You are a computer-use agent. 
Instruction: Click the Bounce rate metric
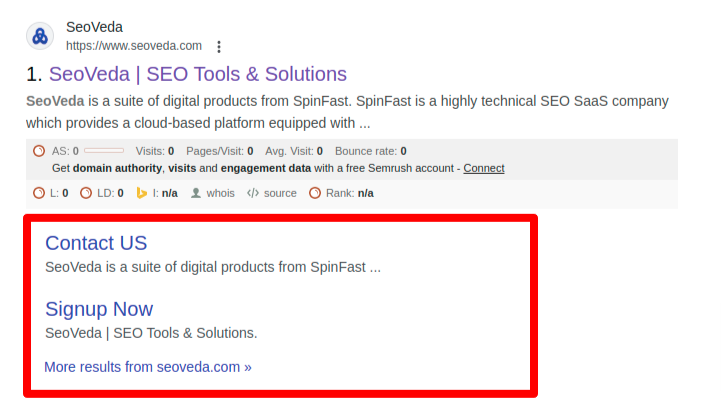(x=371, y=151)
